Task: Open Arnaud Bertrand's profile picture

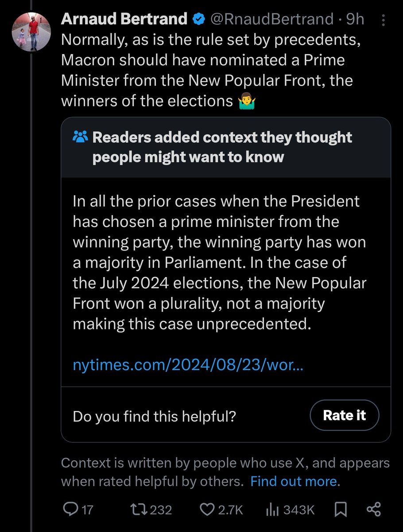Action: tap(31, 32)
